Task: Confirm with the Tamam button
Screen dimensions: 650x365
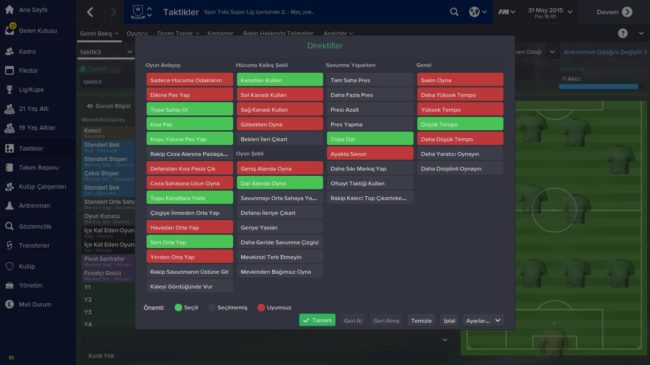Action: pos(317,320)
